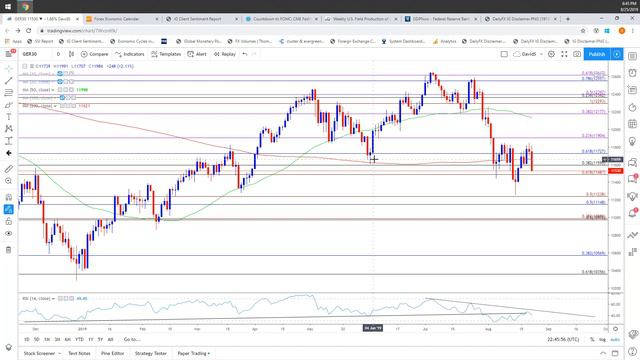
Task: Toggle the 50-period MA visibility box
Action: click(x=60, y=90)
